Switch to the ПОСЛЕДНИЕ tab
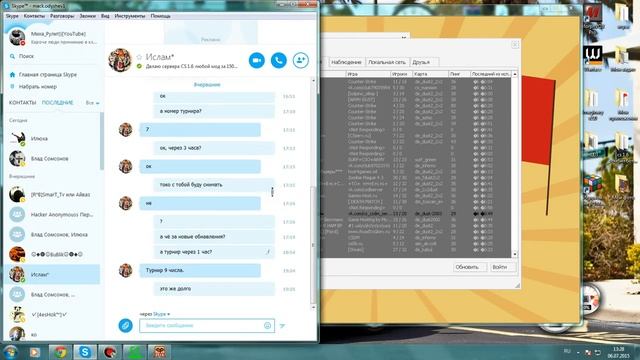The height and width of the screenshot is (360, 640). 58,103
